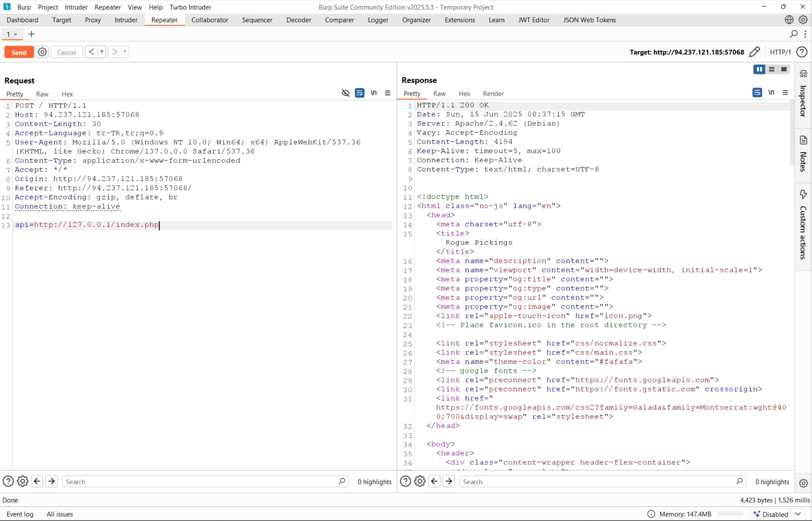Open response Render tab

pyautogui.click(x=493, y=94)
